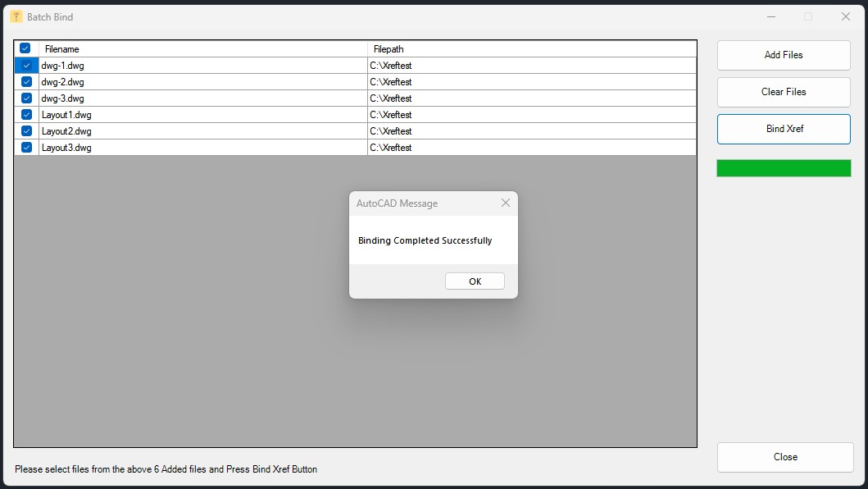Select the Layout3.dwg filename cell
The width and height of the screenshot is (868, 489).
[203, 148]
